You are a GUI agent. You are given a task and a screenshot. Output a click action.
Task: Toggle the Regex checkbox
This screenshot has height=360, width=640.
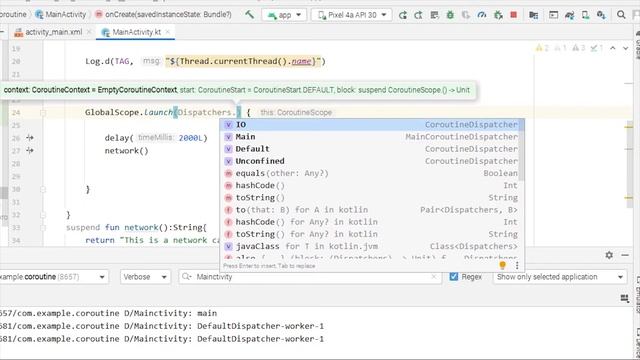point(453,277)
